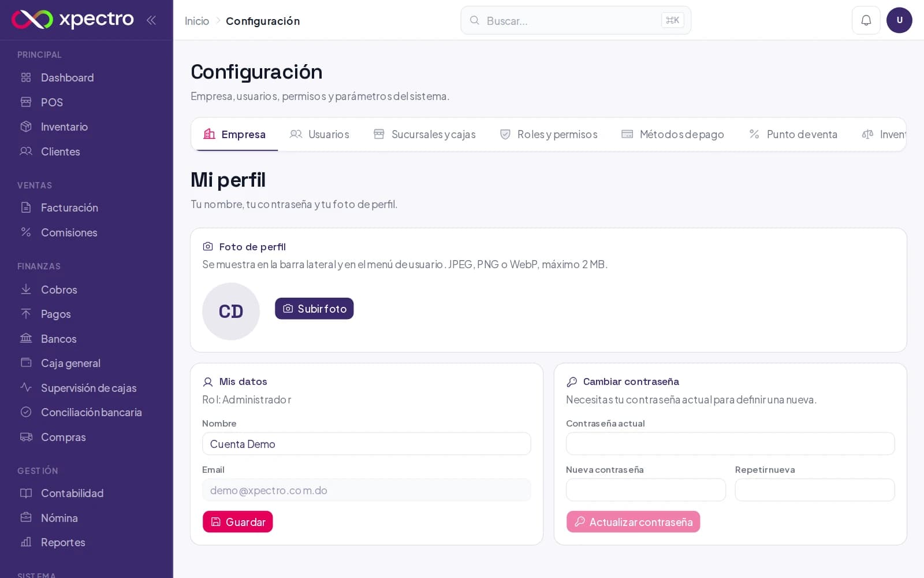Click the CD profile avatar placeholder

pos(231,312)
